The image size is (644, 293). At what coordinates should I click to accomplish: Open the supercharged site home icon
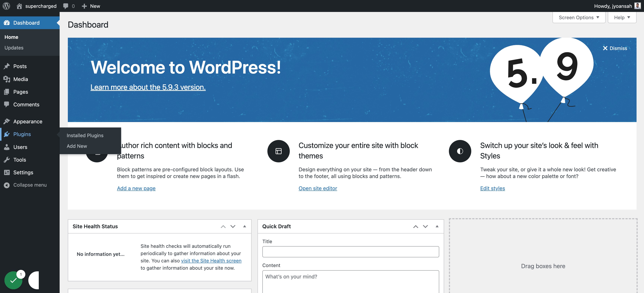pyautogui.click(x=19, y=6)
